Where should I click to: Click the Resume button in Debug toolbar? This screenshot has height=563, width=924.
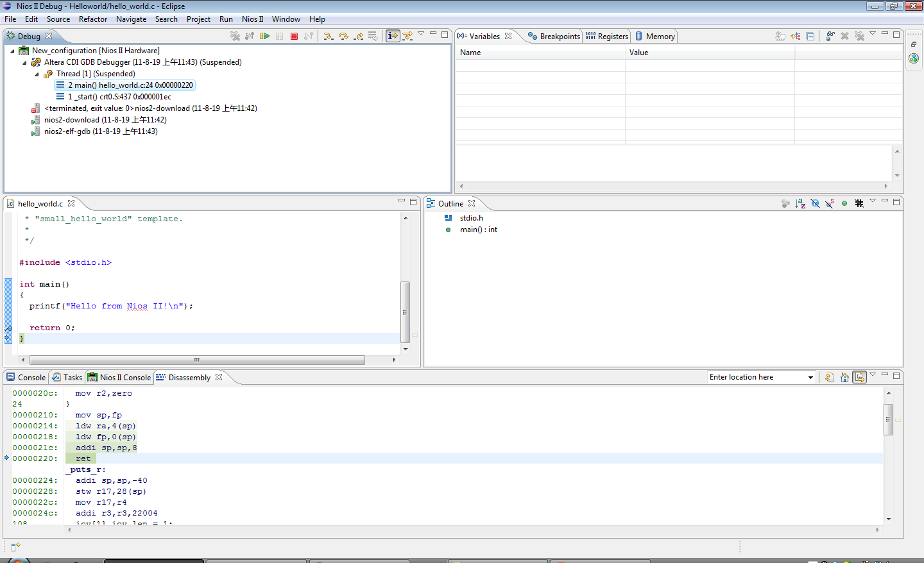pos(264,36)
